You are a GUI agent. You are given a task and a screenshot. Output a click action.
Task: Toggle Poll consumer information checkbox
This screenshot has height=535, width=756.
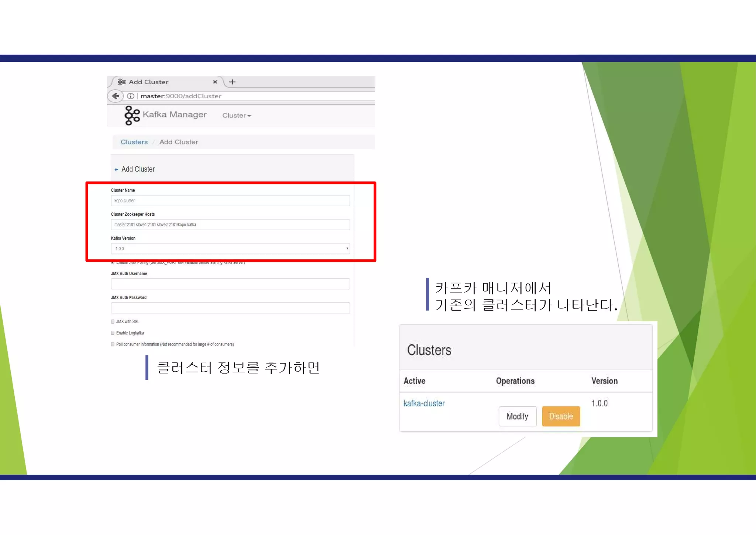pos(113,344)
